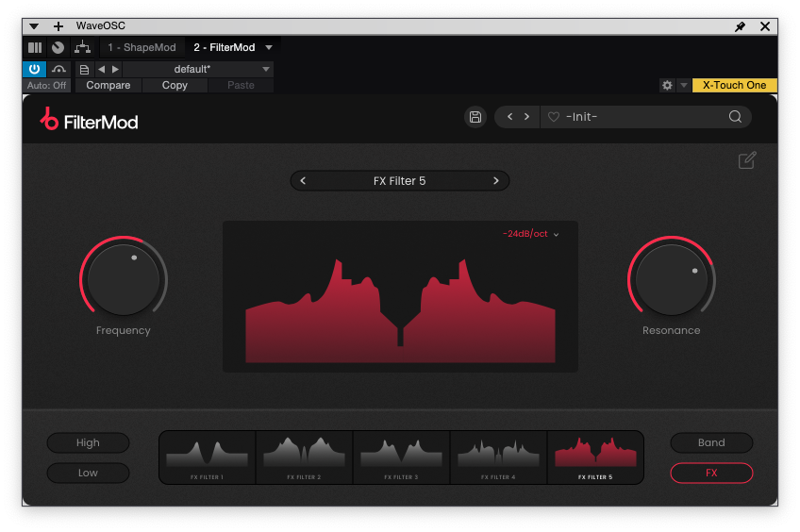
Task: Switch to the 1 - ShapeMod tab
Action: point(142,47)
